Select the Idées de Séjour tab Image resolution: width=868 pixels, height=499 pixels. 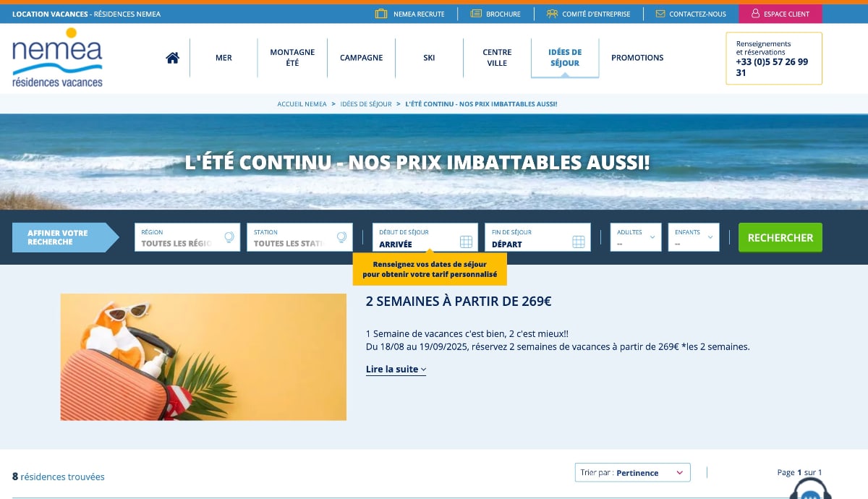click(x=565, y=58)
